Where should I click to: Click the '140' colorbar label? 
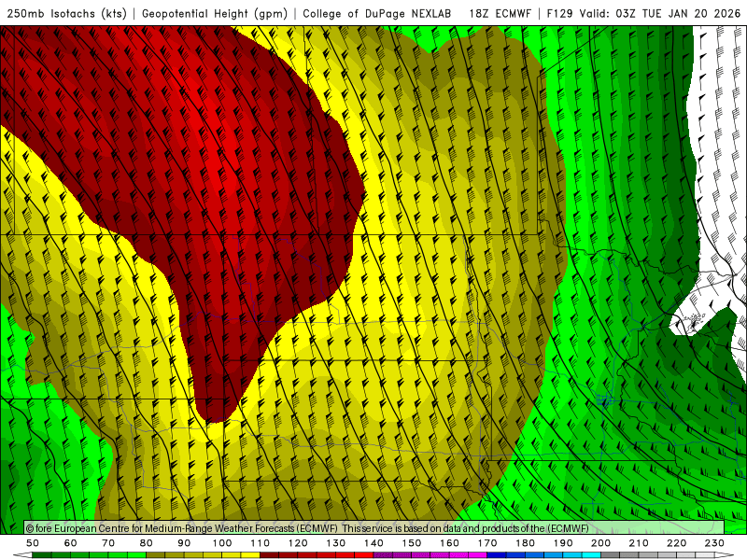click(x=373, y=543)
